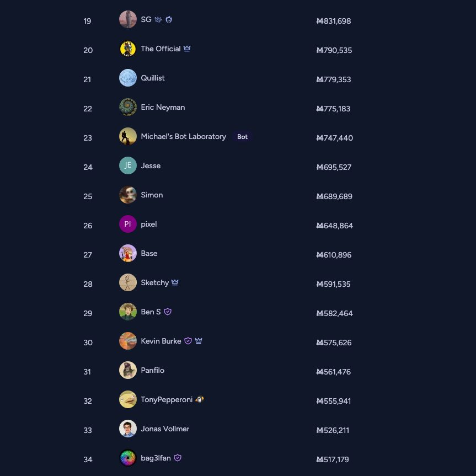This screenshot has height=476, width=476.
Task: Click the Bot tag on Michael's Bot Laboratory
Action: tap(242, 137)
